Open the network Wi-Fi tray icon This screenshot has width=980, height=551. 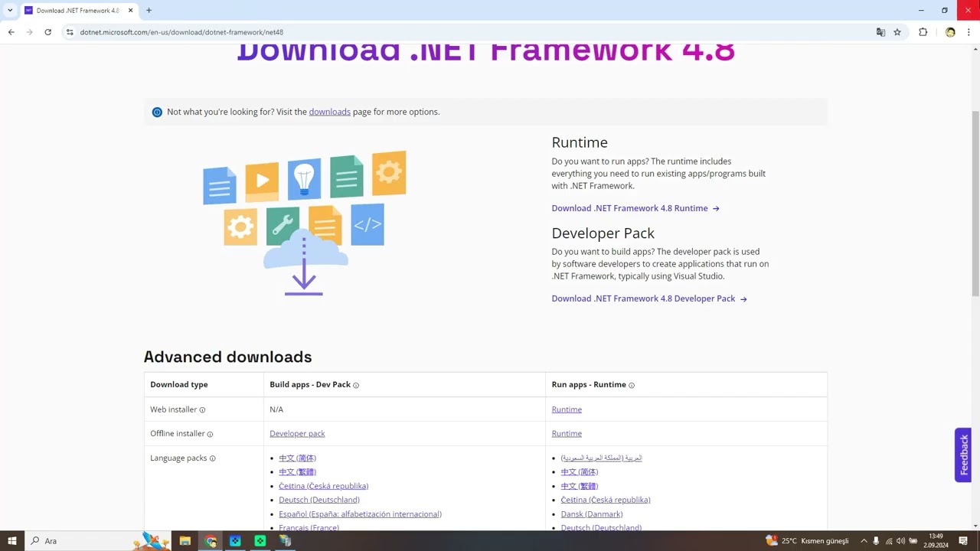(x=888, y=541)
